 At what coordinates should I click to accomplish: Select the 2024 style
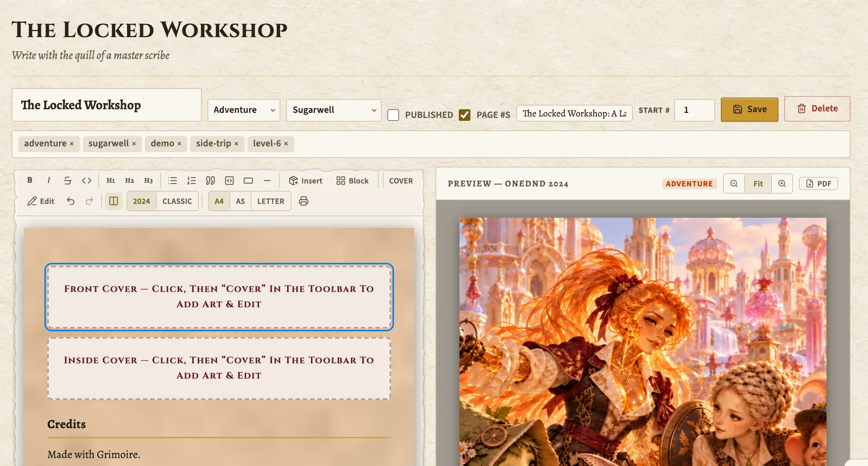(141, 201)
